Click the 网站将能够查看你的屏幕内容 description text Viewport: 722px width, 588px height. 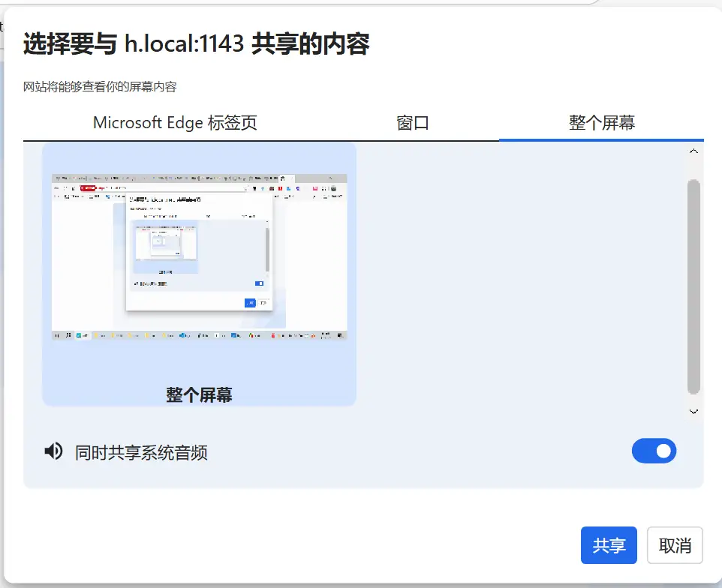(x=100, y=87)
